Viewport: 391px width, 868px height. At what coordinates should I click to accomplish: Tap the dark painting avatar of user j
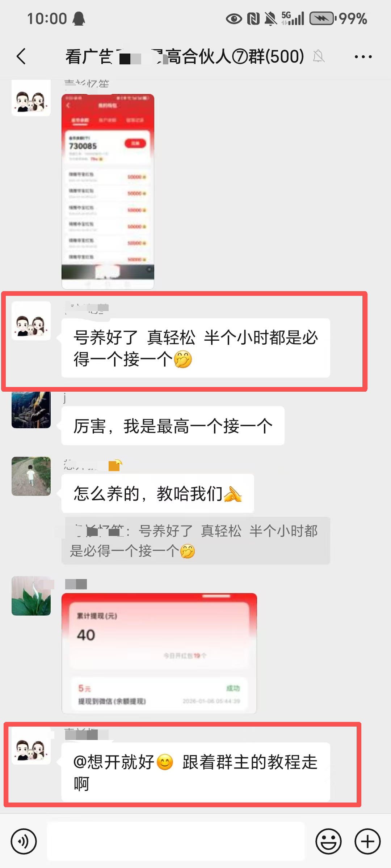[x=31, y=409]
